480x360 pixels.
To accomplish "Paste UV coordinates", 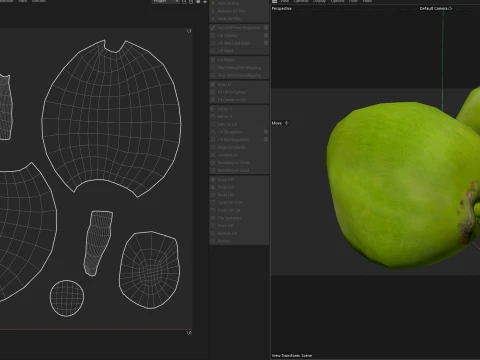I will [x=239, y=187].
